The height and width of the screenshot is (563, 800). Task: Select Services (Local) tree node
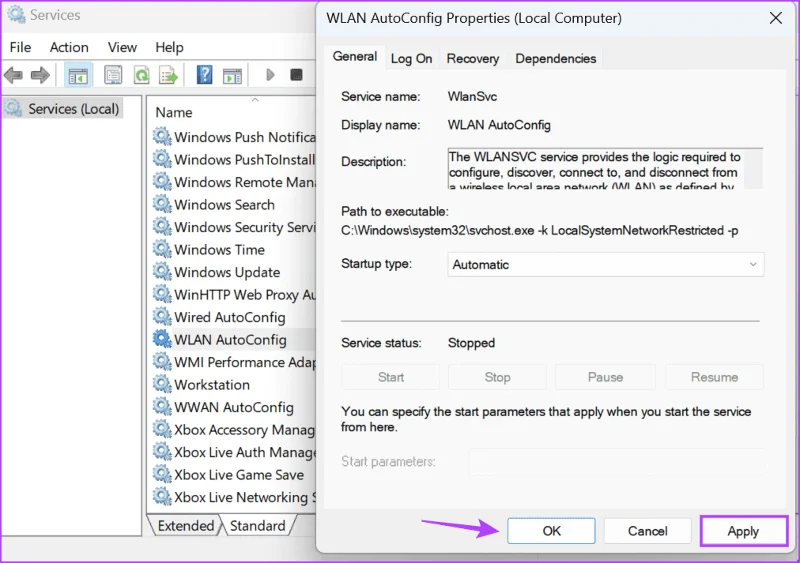click(x=63, y=109)
